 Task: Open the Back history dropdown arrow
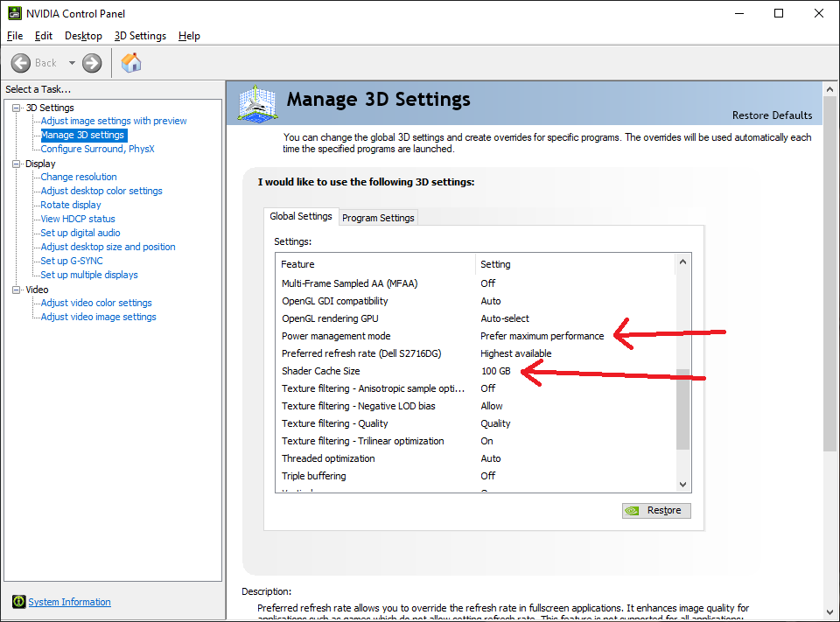point(72,63)
